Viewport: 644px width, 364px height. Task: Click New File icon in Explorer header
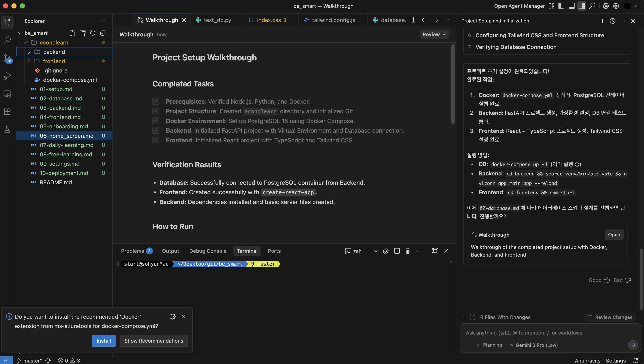pos(72,33)
